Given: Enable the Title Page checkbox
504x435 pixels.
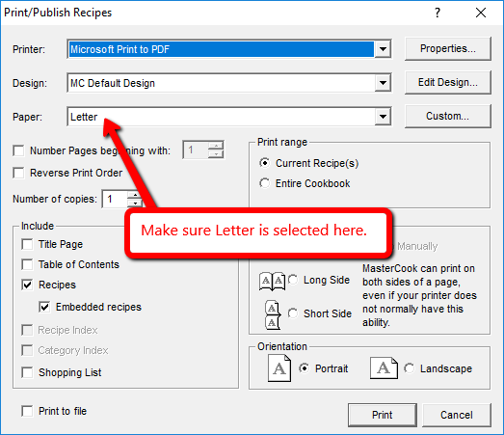Looking at the screenshot, I should pos(27,244).
